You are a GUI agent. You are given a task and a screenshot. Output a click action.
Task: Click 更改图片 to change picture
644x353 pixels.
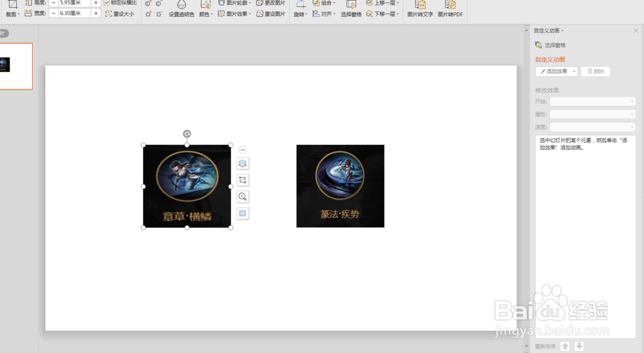point(270,3)
